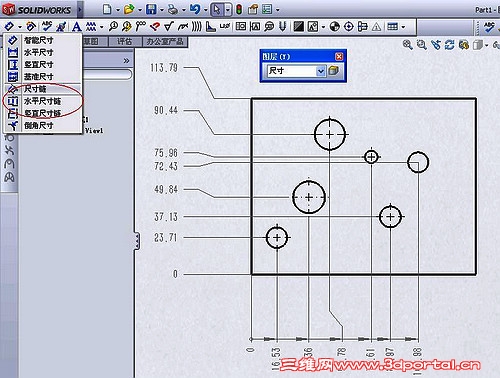The width and height of the screenshot is (500, 378).
Task: Click the Smart Dimension toolbar icon
Action: click(x=9, y=26)
